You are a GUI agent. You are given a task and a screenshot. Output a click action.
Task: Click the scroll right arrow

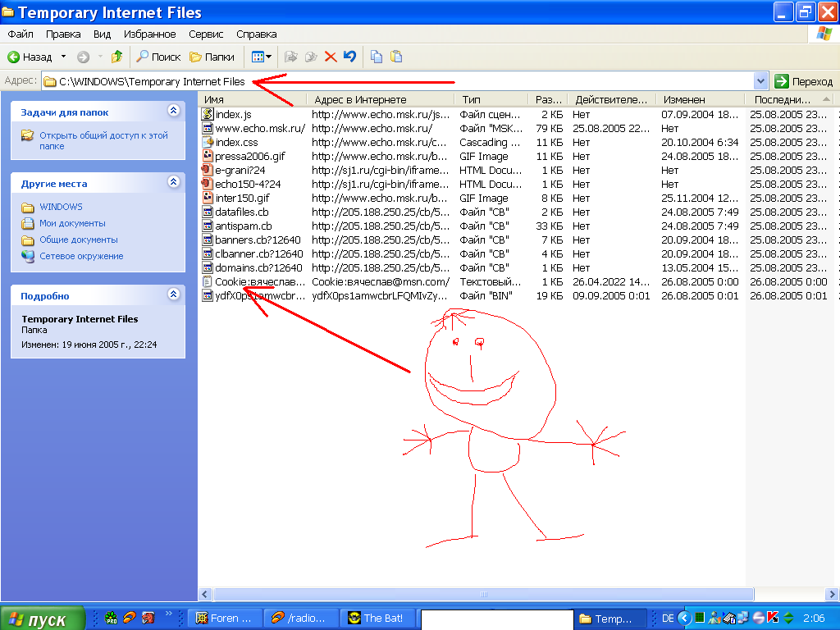click(832, 594)
